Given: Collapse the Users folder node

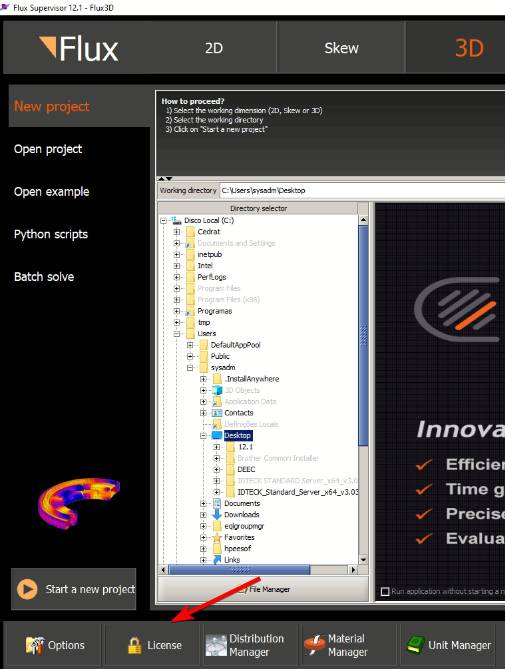Looking at the screenshot, I should pos(177,334).
